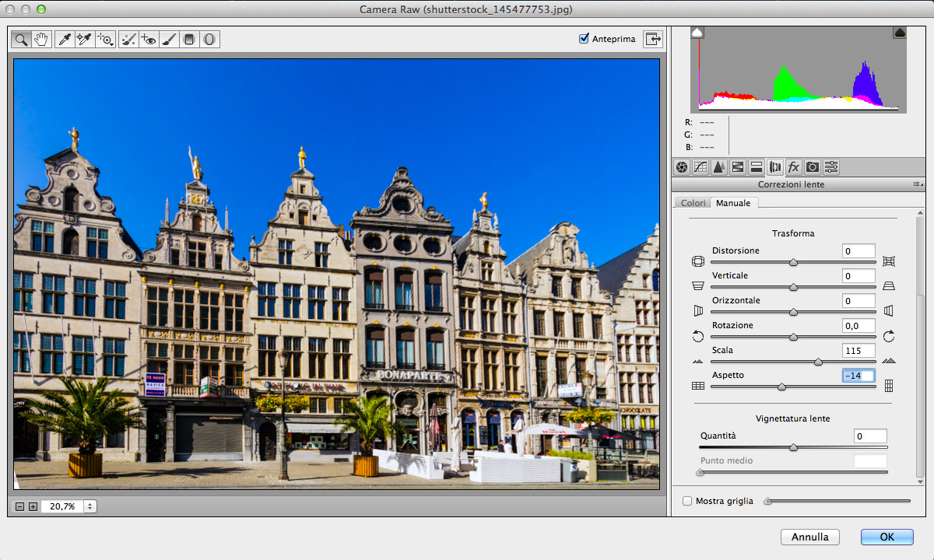Select the Red Eye Removal tool

pos(149,39)
